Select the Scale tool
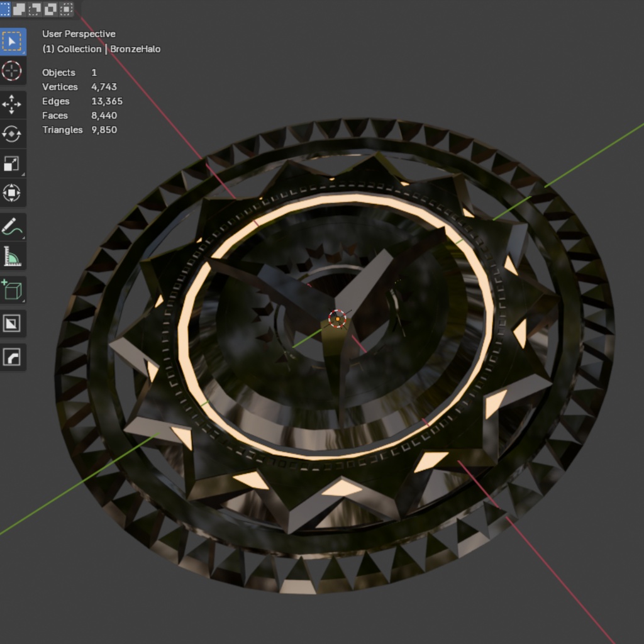 pyautogui.click(x=12, y=164)
